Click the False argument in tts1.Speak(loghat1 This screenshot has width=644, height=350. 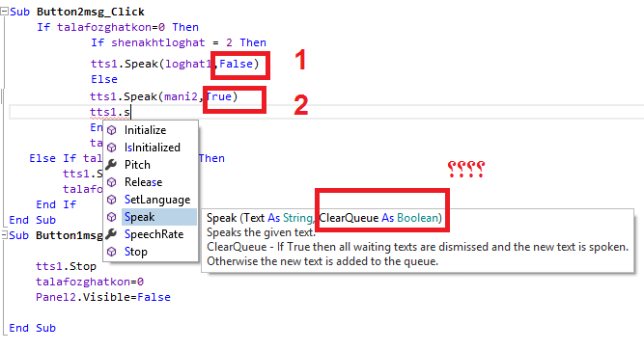pos(236,64)
